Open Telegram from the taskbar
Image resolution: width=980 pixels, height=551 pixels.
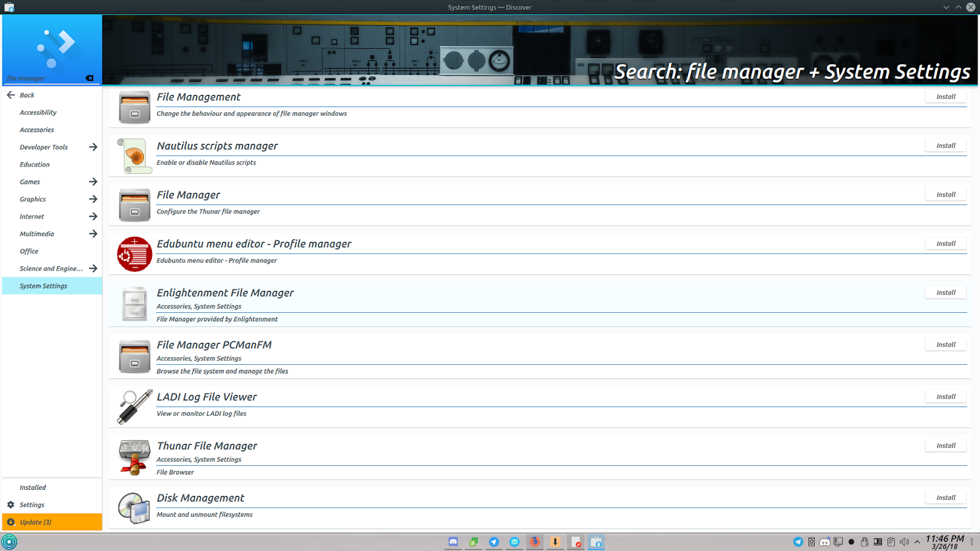tap(494, 542)
